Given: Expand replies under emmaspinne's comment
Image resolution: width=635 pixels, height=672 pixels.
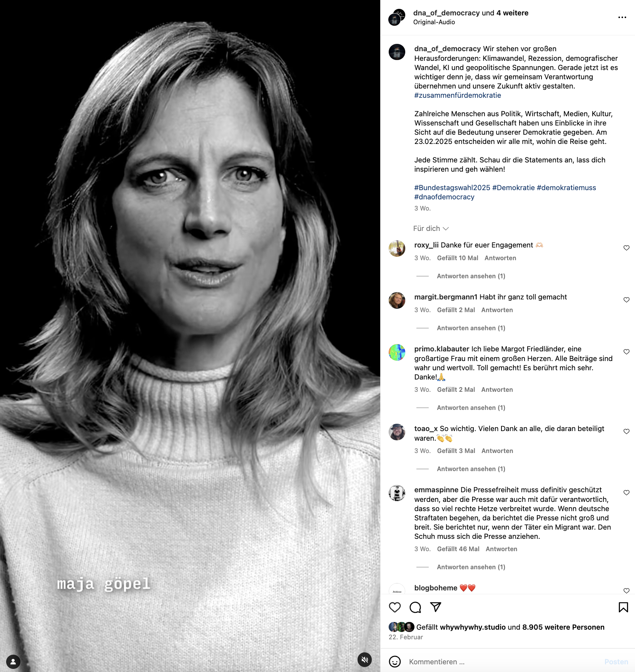Looking at the screenshot, I should tap(471, 567).
